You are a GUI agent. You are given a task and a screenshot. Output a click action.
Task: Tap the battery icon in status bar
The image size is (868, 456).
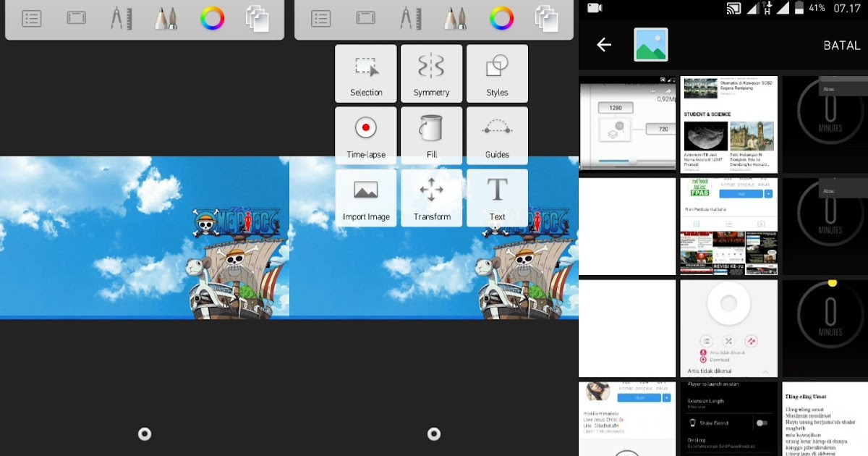point(799,8)
